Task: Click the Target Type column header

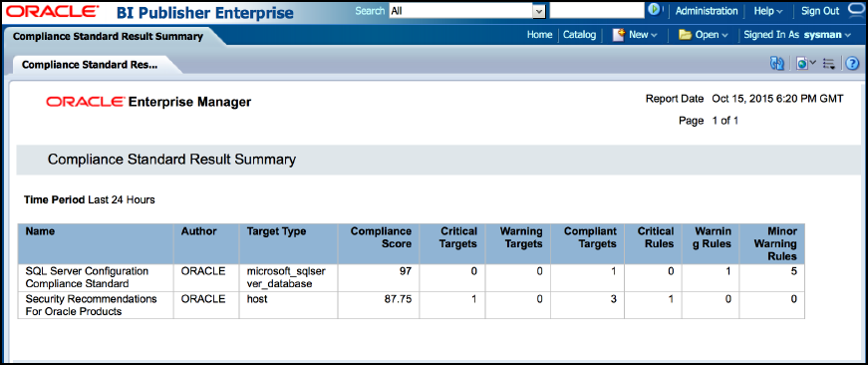Action: pyautogui.click(x=288, y=243)
